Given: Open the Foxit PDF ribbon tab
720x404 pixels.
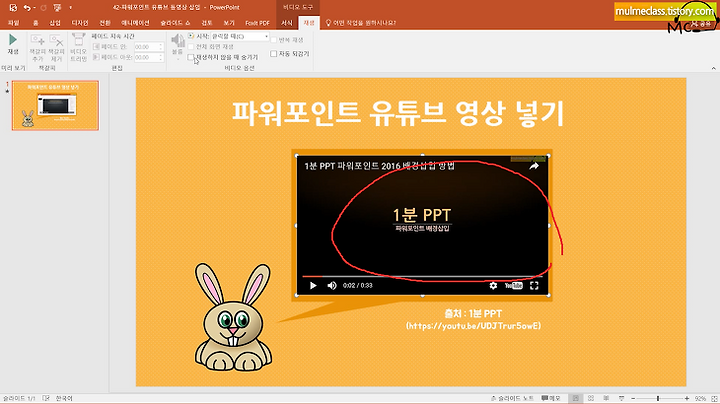Looking at the screenshot, I should point(257,22).
